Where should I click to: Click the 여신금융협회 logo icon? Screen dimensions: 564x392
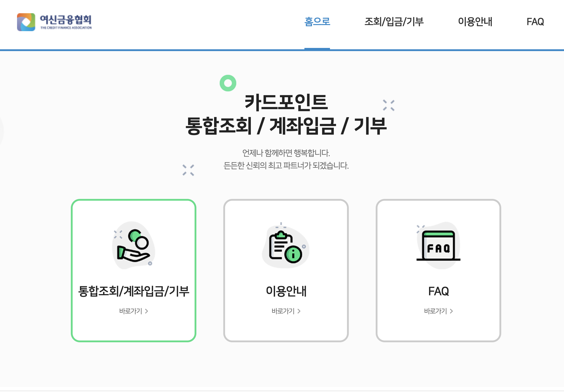tap(26, 22)
